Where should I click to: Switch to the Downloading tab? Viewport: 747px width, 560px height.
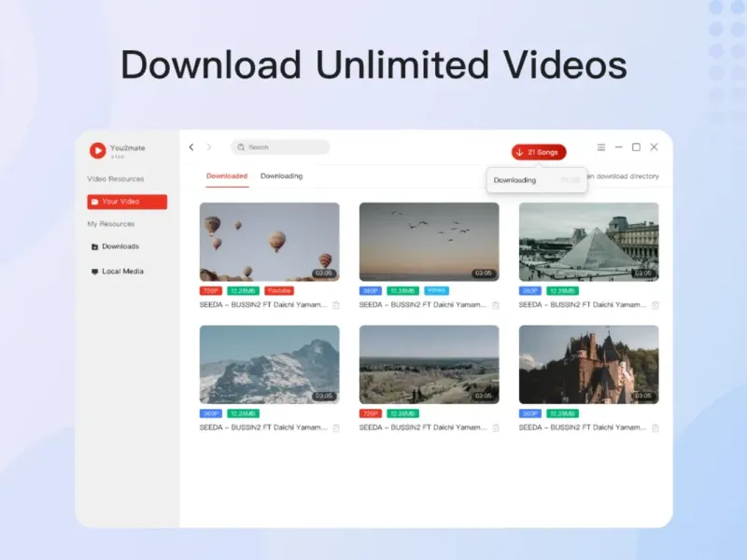[282, 176]
